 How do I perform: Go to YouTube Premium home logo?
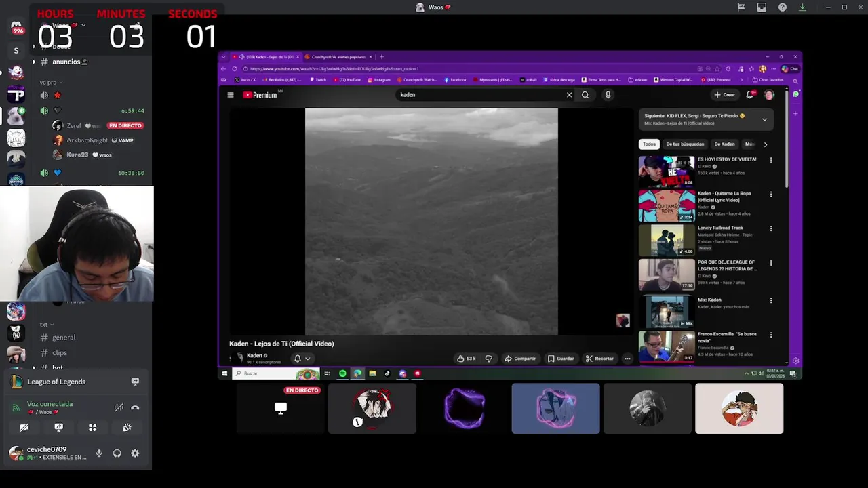260,95
